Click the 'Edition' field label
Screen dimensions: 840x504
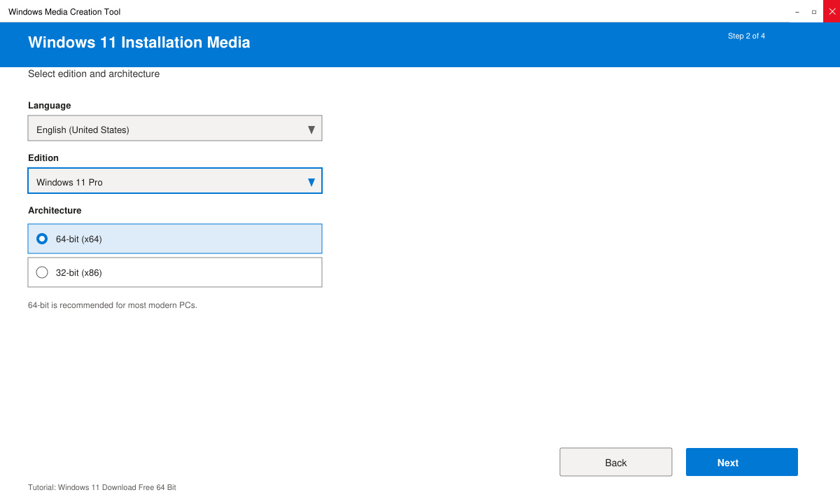[43, 158]
